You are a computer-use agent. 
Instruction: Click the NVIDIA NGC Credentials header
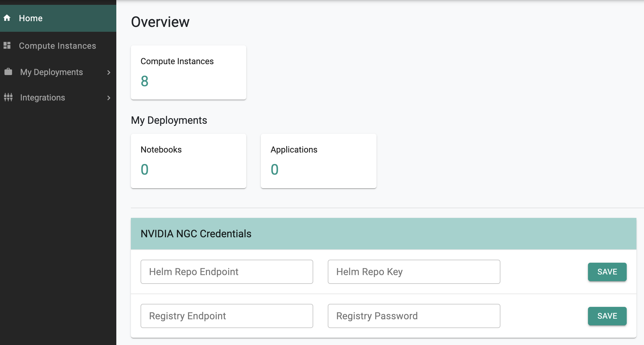383,234
